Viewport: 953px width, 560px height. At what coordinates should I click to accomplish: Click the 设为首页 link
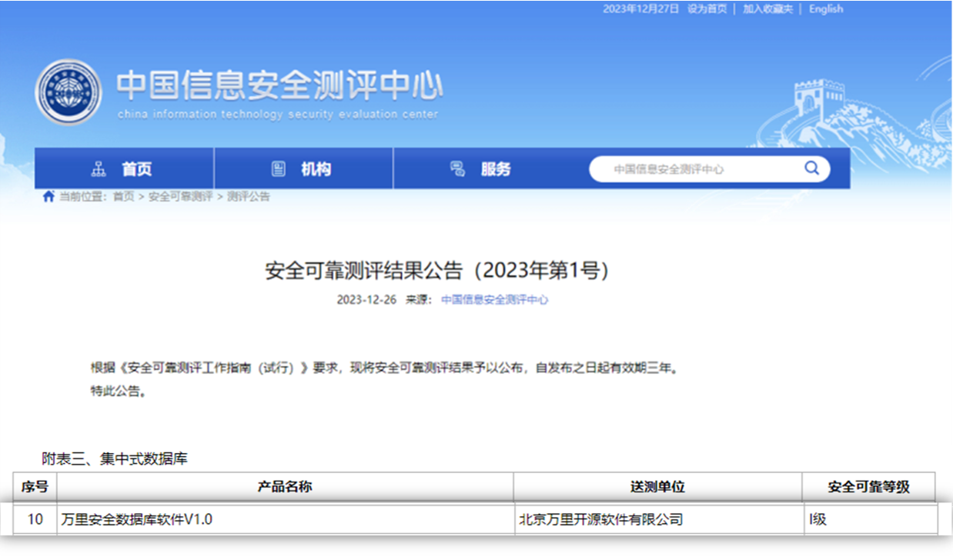click(707, 9)
